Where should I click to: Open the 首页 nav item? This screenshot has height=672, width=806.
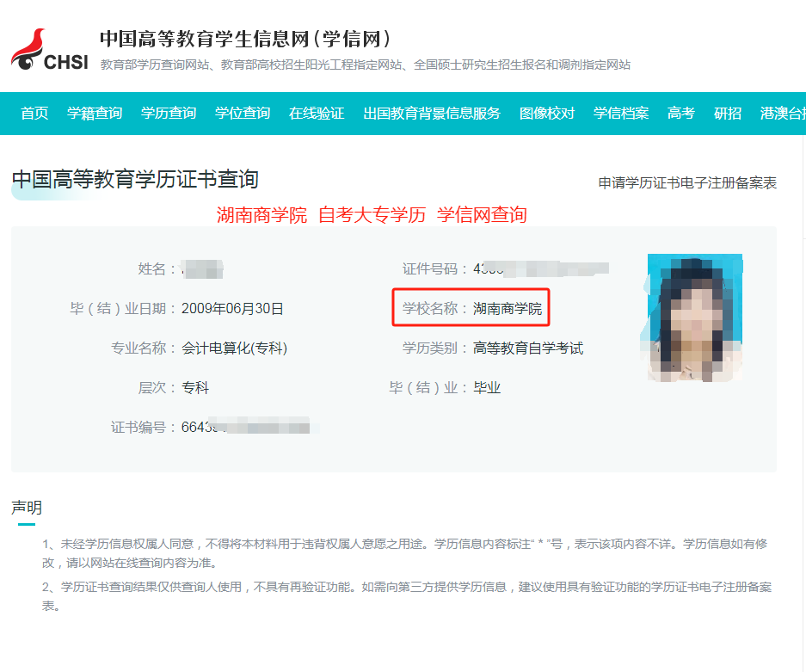[34, 113]
